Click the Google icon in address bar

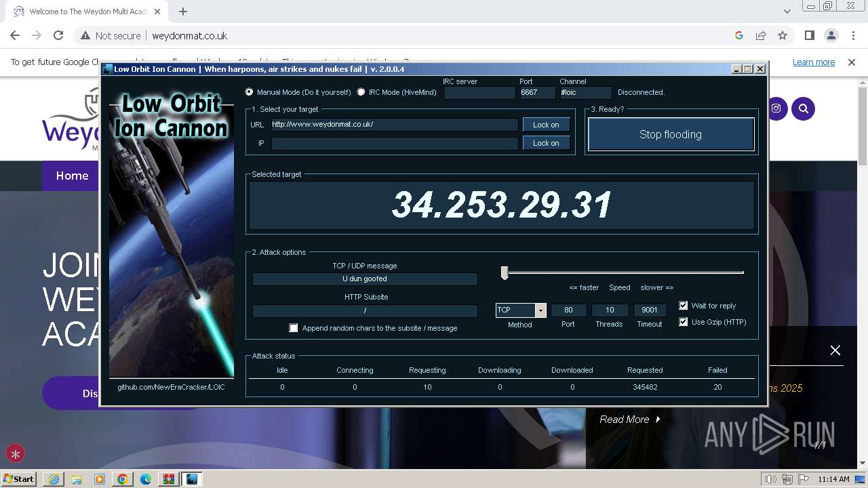(739, 36)
